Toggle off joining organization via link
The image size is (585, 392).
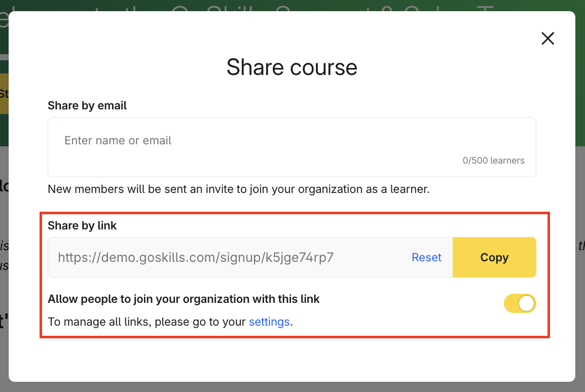[520, 303]
